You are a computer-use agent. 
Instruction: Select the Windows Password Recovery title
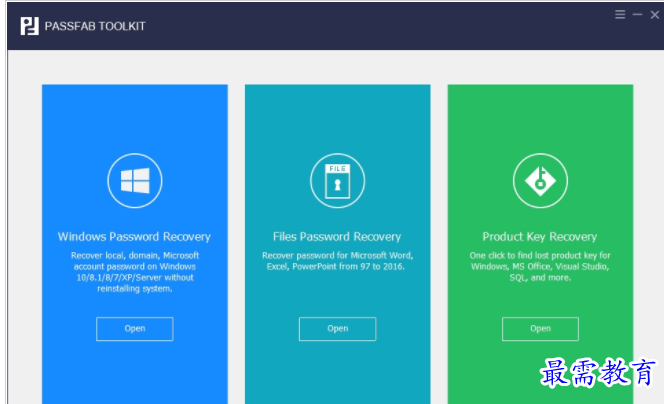[x=134, y=237]
